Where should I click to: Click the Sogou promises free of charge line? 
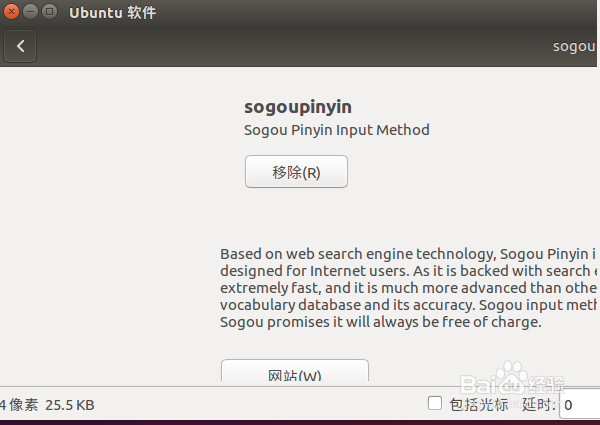tap(381, 322)
